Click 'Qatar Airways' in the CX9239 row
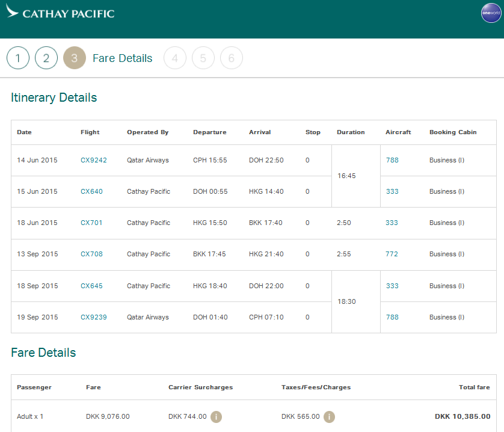 tap(148, 317)
